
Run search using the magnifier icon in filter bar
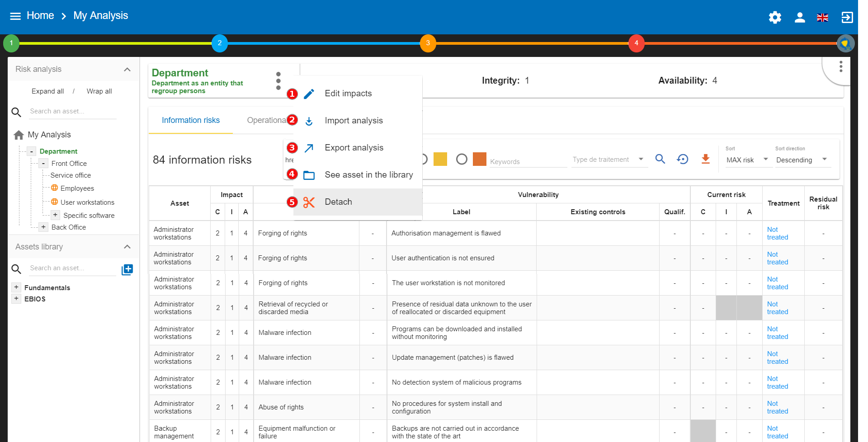pos(660,159)
